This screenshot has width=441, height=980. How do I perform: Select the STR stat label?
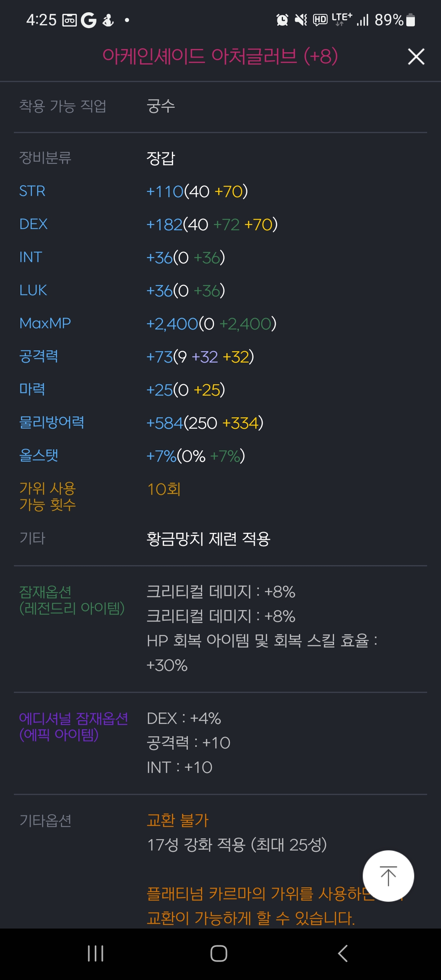tap(32, 191)
